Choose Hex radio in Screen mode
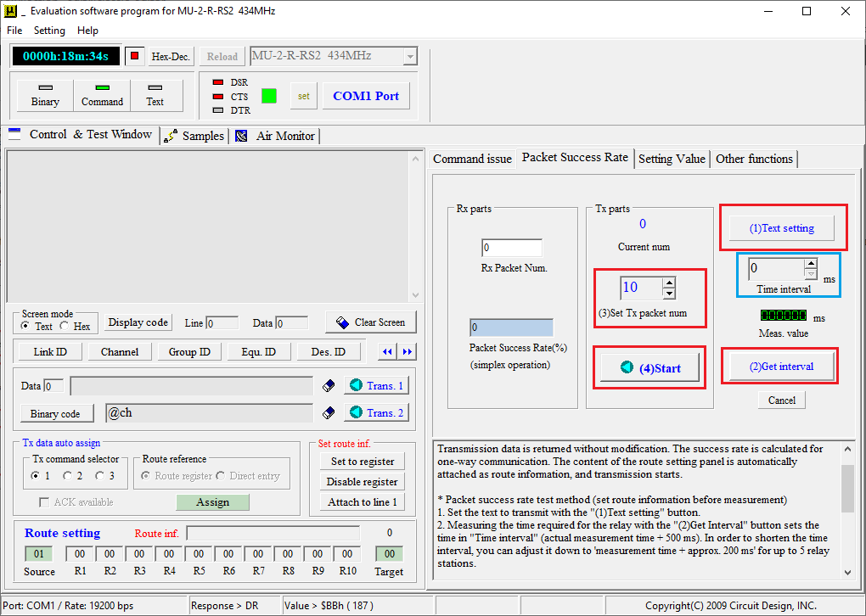 64,326
